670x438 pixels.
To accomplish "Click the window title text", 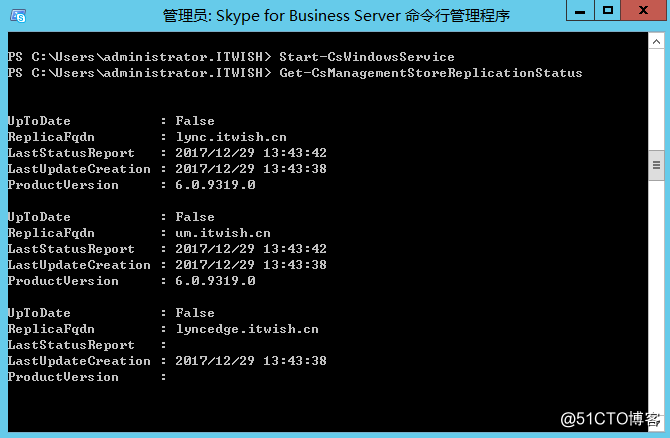I will [336, 16].
